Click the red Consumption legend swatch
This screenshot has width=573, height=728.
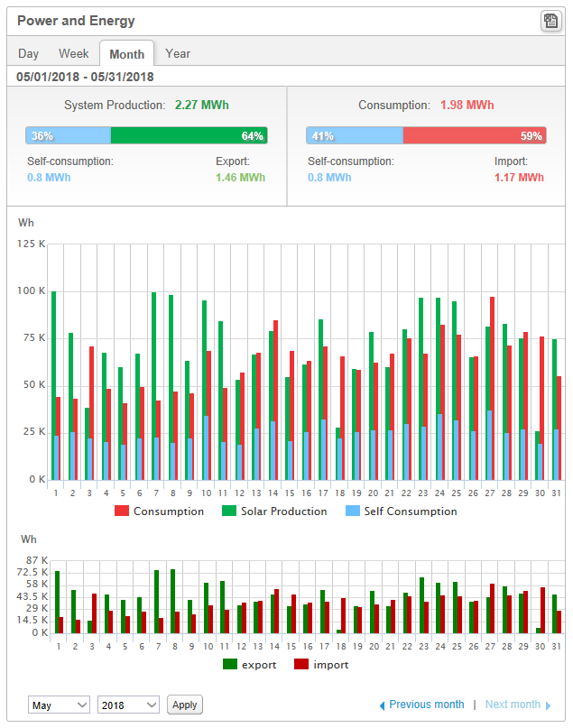coord(122,511)
